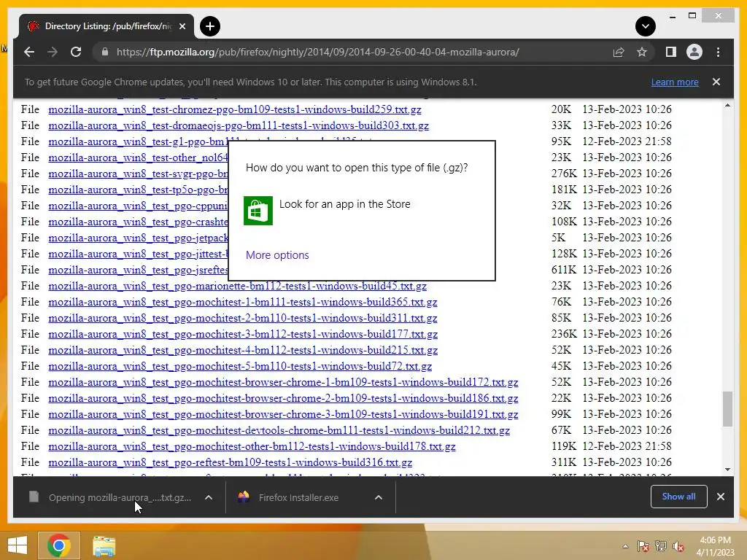
Task: Click the lock site info icon
Action: (x=105, y=52)
